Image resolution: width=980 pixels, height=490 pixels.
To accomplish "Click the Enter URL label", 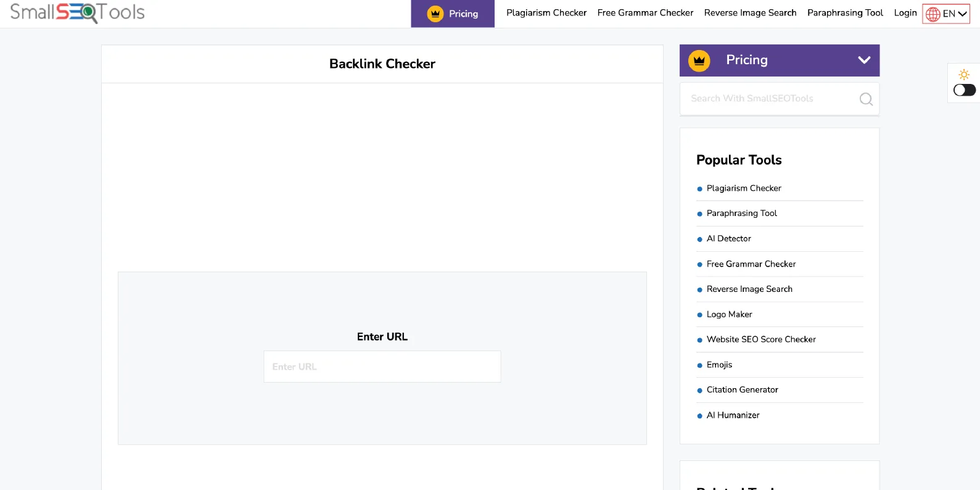I will pos(382,337).
